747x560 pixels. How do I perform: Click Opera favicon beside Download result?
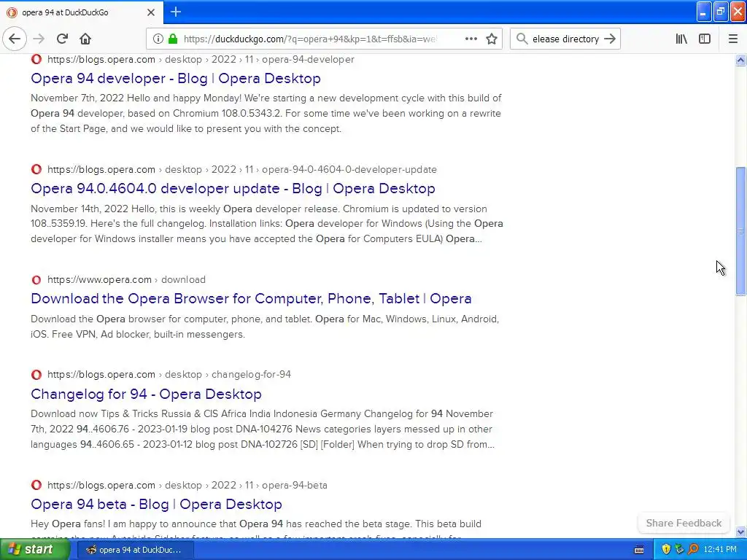tap(36, 280)
